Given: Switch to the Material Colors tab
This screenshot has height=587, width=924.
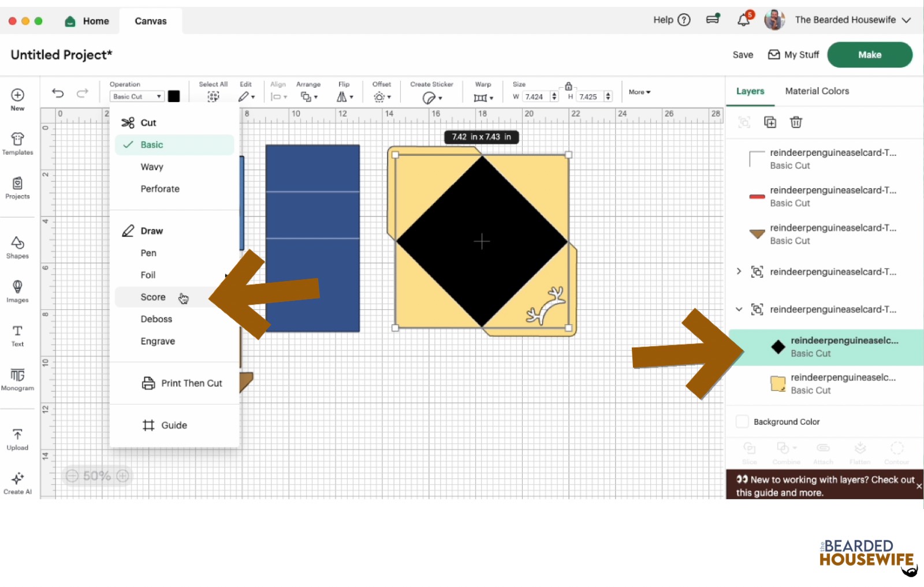Looking at the screenshot, I should [817, 91].
